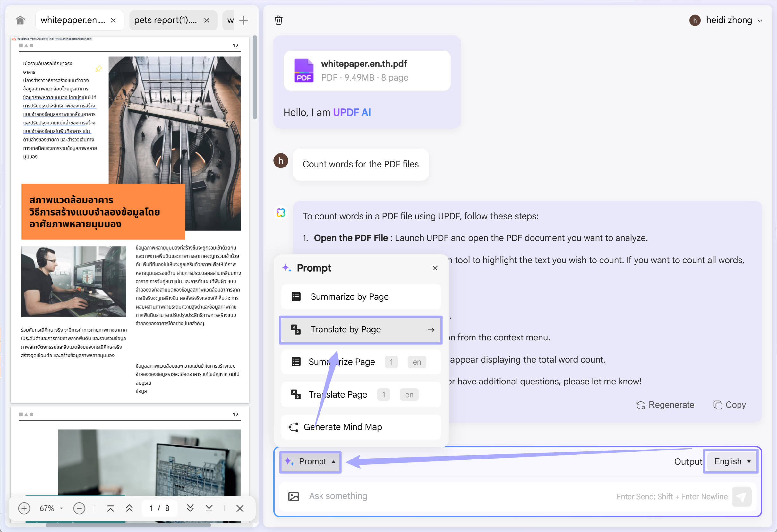Open the new tab plus icon
Screen dimensions: 777x532
(x=244, y=21)
